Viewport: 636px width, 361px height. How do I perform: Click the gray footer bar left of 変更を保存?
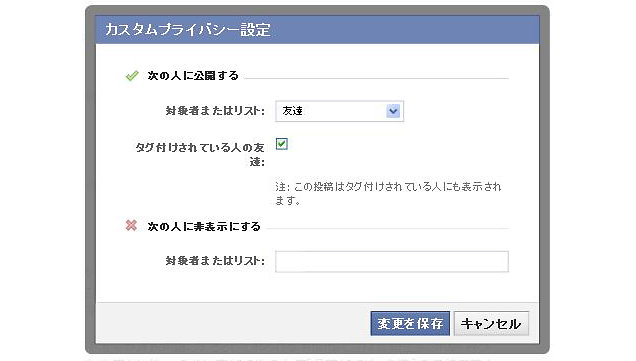pos(233,323)
